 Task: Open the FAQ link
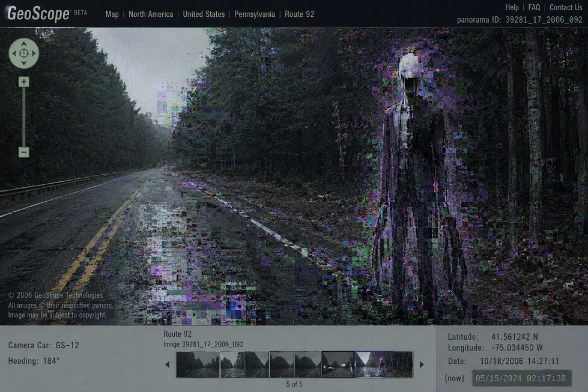[x=534, y=7]
